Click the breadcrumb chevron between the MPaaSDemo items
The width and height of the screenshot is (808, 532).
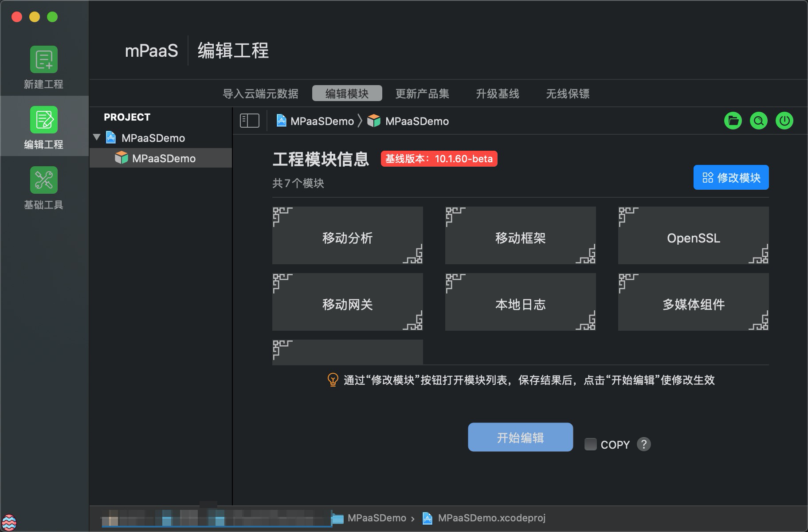point(359,121)
